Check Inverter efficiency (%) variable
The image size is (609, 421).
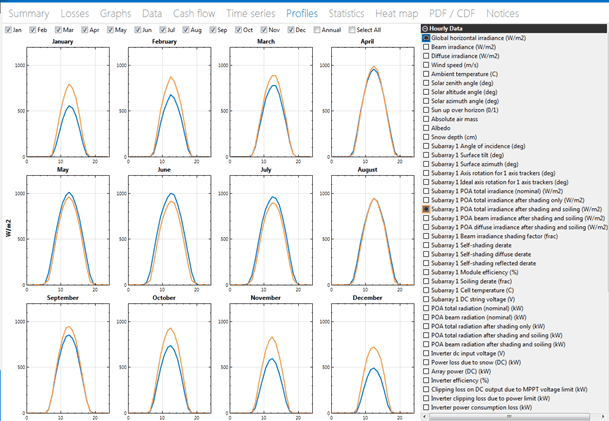tap(426, 380)
